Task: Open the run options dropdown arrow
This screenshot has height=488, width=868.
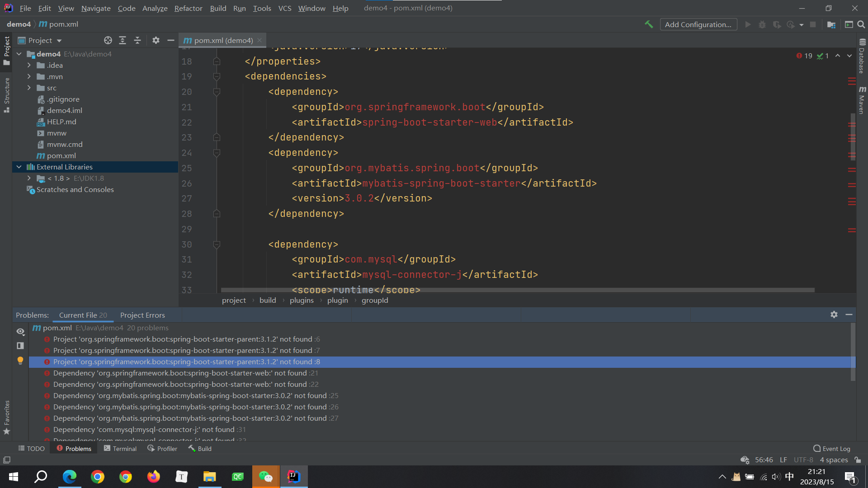Action: point(802,25)
